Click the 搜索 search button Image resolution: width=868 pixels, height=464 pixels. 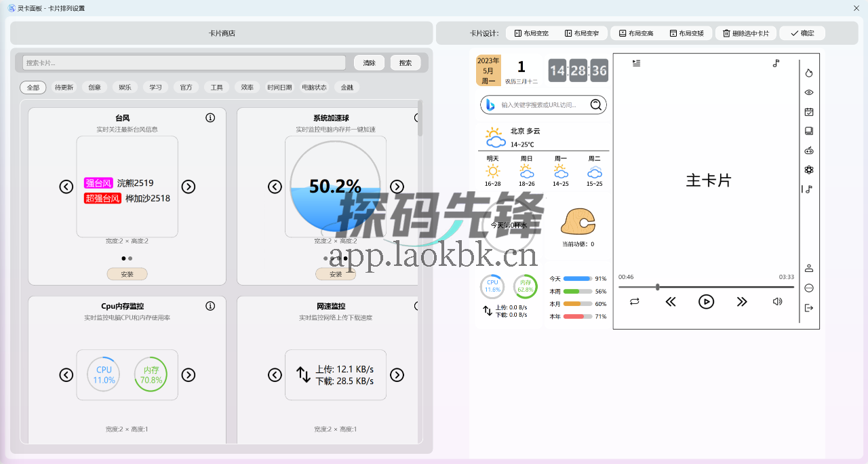pos(405,62)
